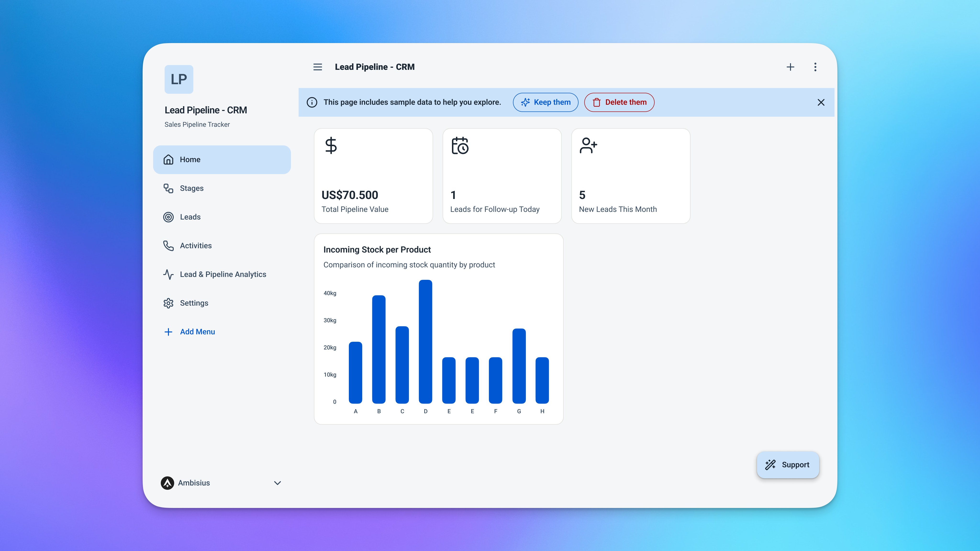Click the plus icon in the top bar

pos(790,67)
